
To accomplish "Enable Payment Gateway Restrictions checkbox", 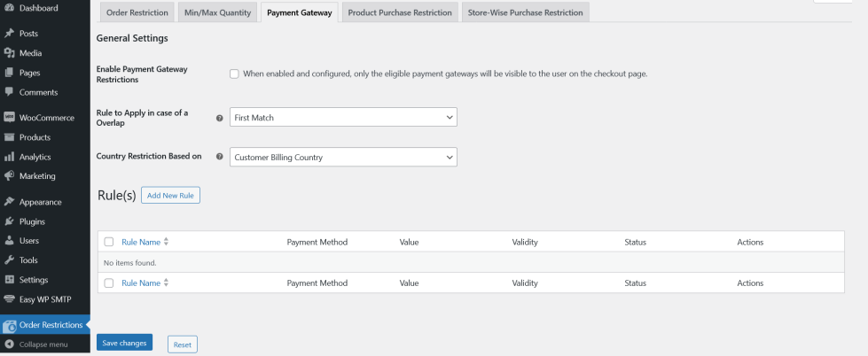I will pyautogui.click(x=234, y=74).
